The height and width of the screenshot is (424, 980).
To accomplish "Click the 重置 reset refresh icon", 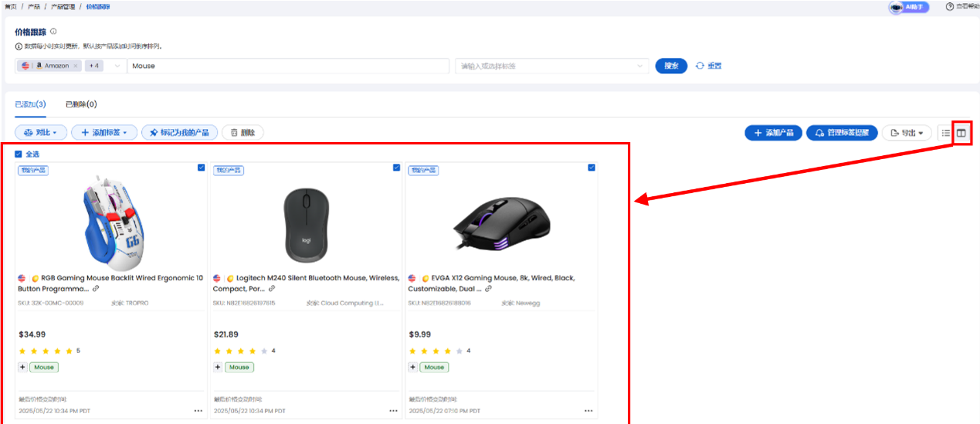I will pos(700,66).
